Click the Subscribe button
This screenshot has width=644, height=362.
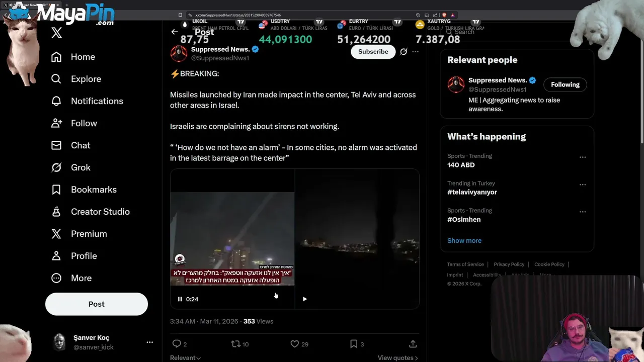coord(373,51)
